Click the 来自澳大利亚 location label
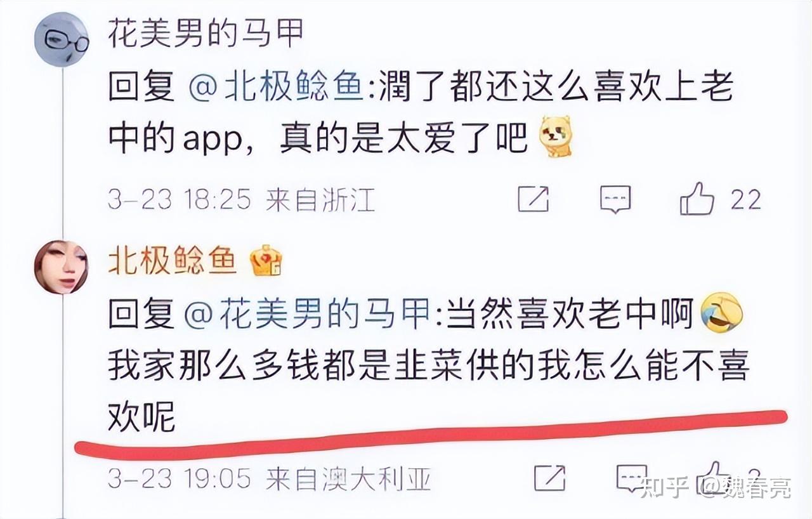The height and width of the screenshot is (519, 812). coord(348,478)
